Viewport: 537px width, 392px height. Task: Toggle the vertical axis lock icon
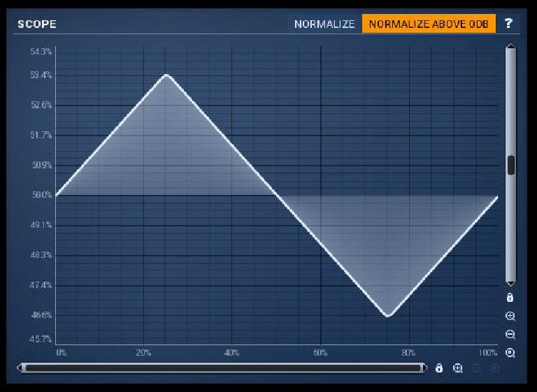click(x=510, y=298)
